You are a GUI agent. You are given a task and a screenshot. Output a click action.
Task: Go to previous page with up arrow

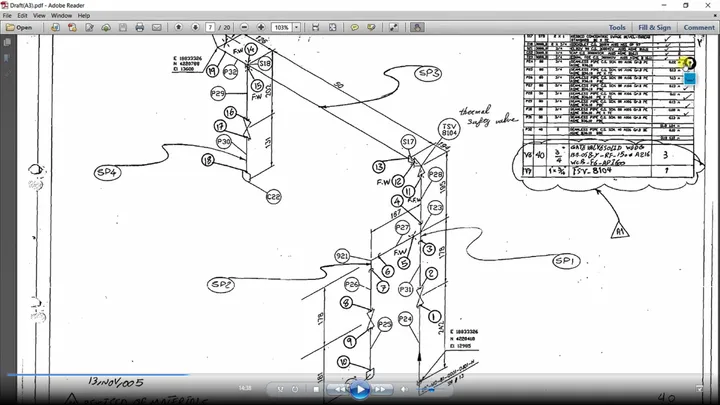[179, 28]
